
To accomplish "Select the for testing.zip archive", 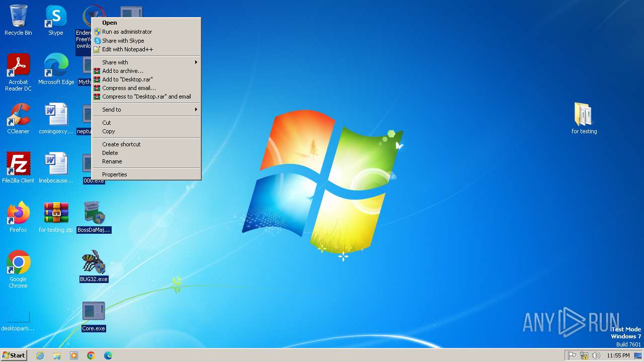I will (x=56, y=217).
